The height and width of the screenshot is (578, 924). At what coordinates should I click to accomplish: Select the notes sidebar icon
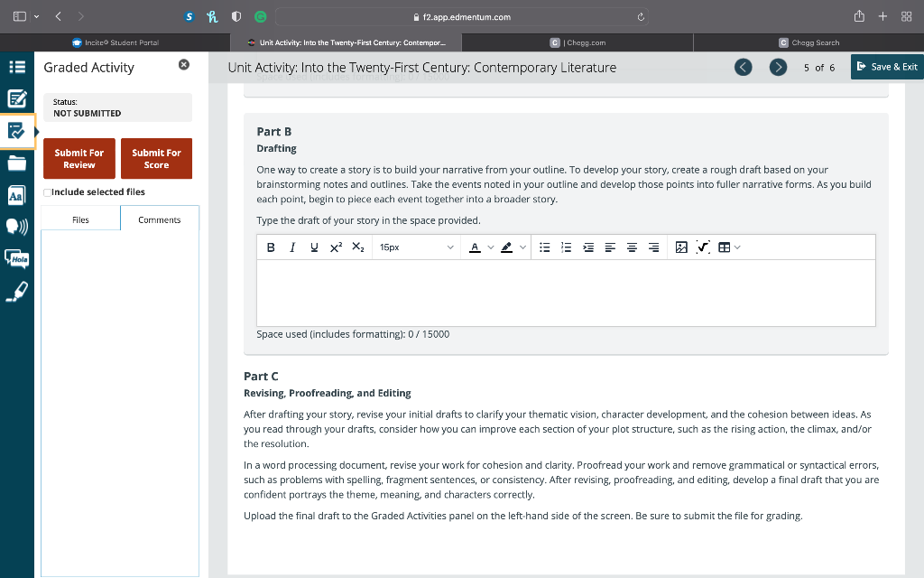point(16,98)
